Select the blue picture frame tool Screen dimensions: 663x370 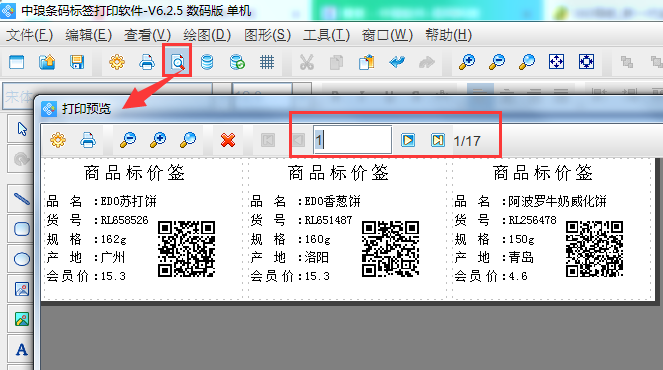22,289
